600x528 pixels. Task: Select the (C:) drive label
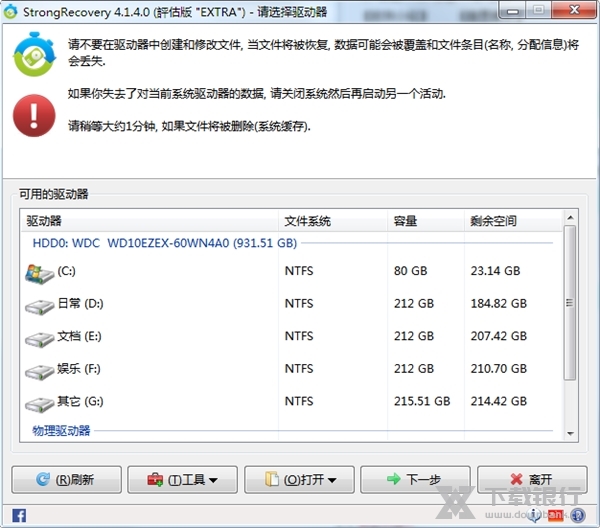pos(67,271)
